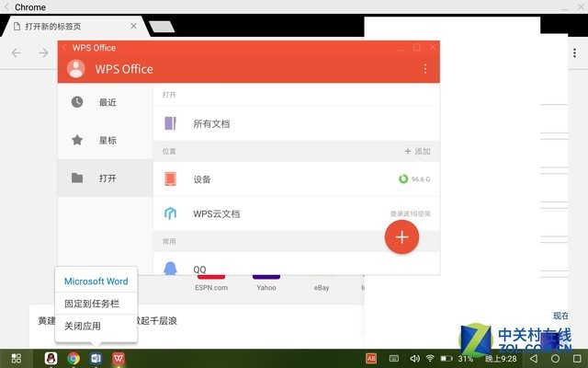Go forward in Chrome browser toolbar
Image resolution: width=588 pixels, height=368 pixels.
click(43, 53)
